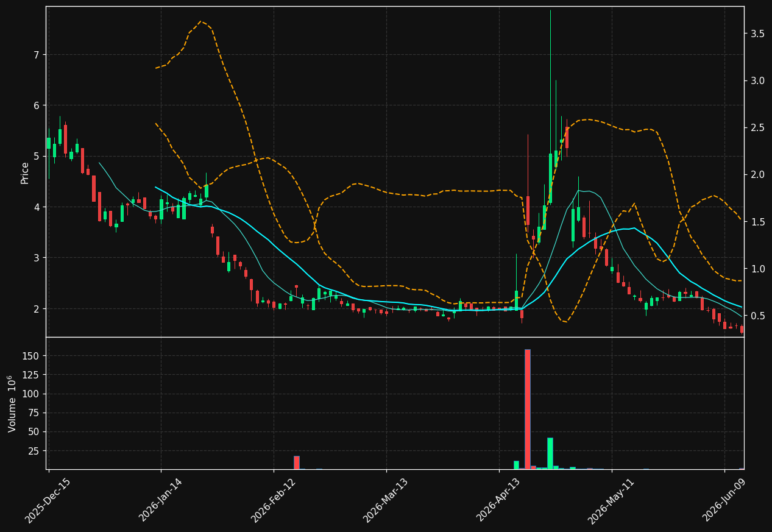Click price tick 7 on left axis
Viewport: 772px width, 532px height.
(x=36, y=55)
